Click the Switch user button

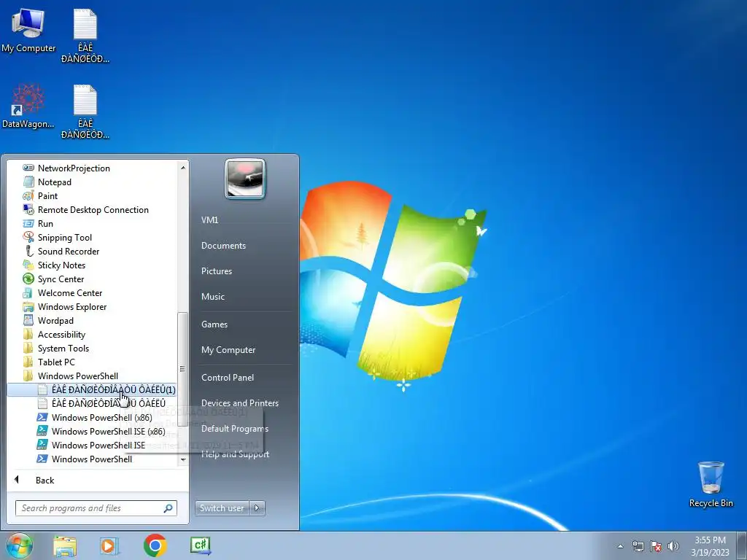(x=222, y=508)
